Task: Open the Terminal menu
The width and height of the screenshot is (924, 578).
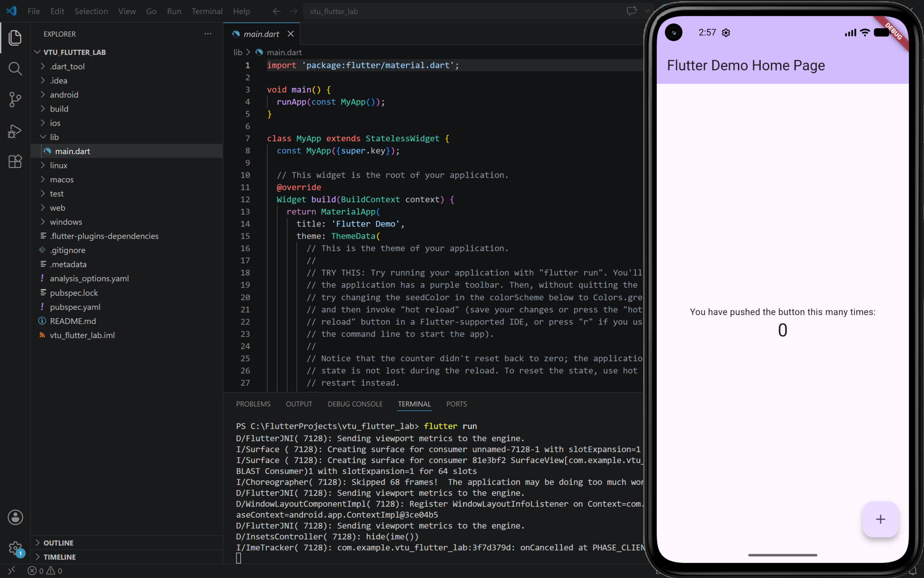Action: tap(207, 12)
